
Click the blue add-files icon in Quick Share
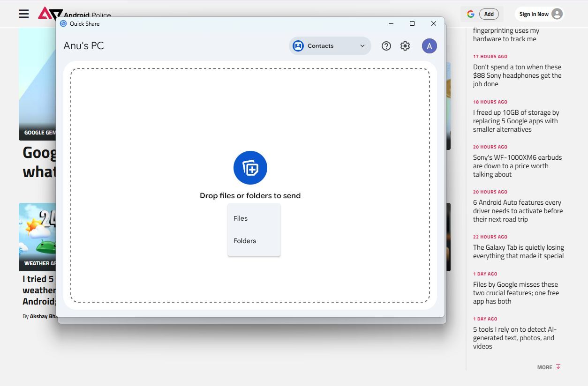(250, 168)
